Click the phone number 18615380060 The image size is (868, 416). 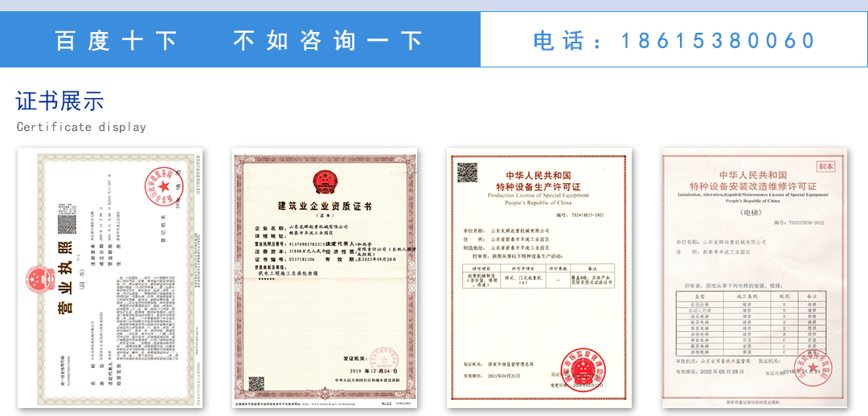[x=718, y=40]
